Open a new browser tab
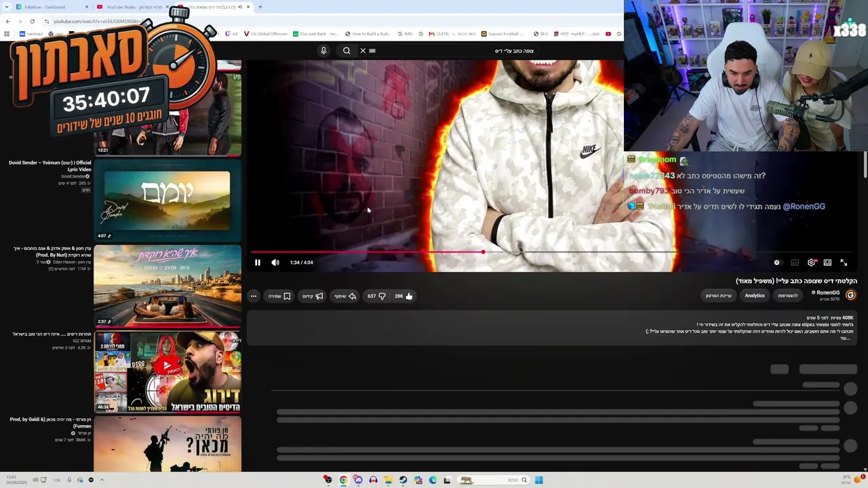The image size is (868, 488). pyautogui.click(x=260, y=7)
